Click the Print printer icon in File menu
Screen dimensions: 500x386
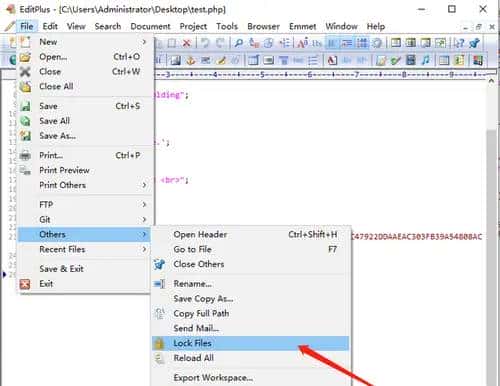click(25, 156)
